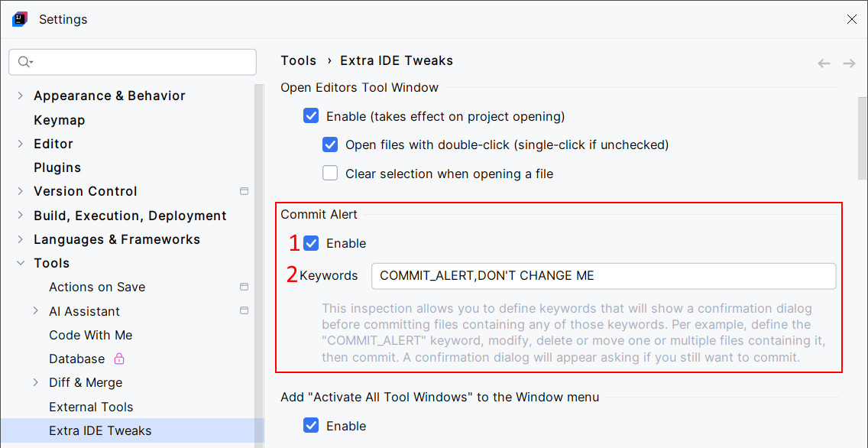Click the IntelliJ logo icon in title bar
The height and width of the screenshot is (448, 868).
[20, 19]
